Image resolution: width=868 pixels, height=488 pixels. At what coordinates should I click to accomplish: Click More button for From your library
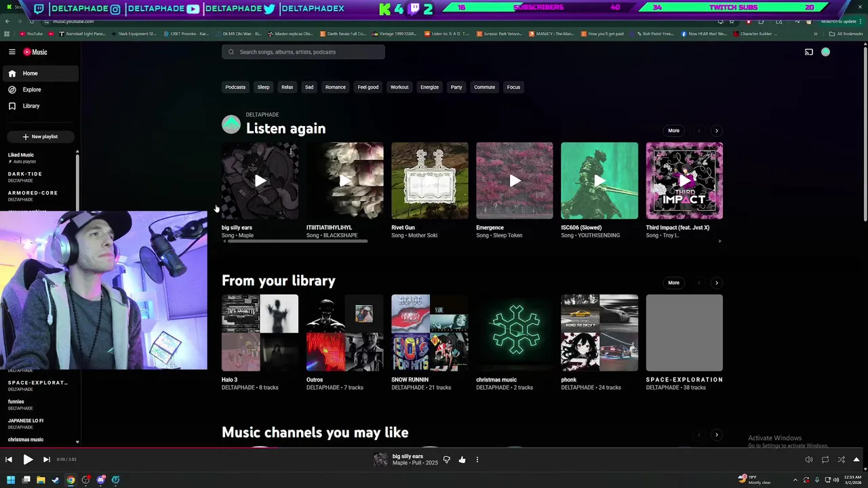[x=673, y=283]
